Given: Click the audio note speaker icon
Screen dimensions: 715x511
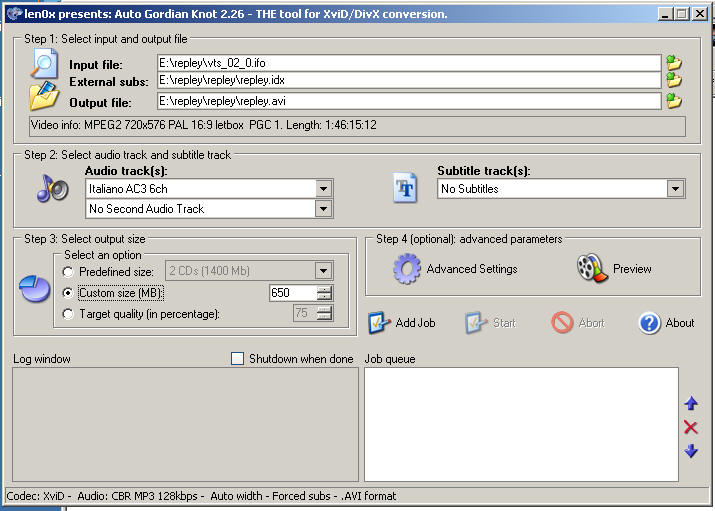Looking at the screenshot, I should (x=52, y=188).
